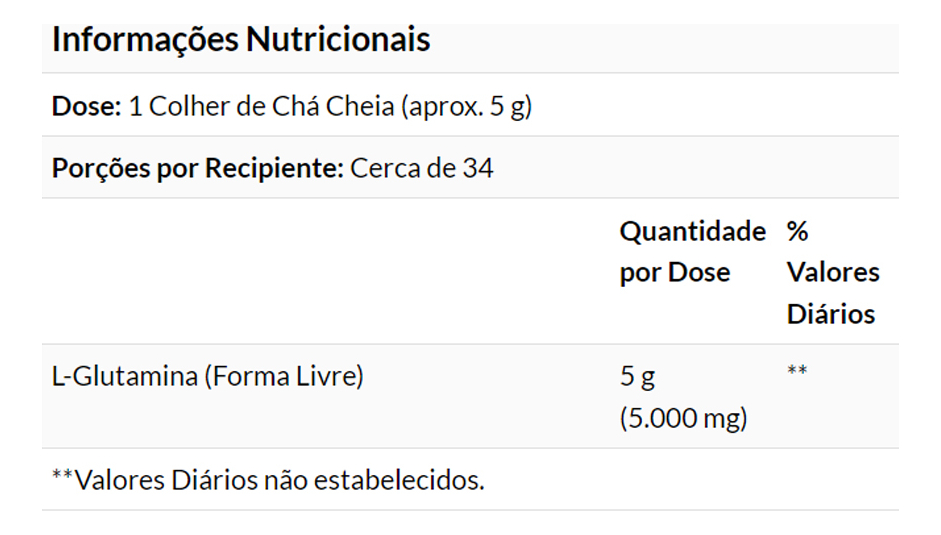Click the bold Dose: label
Screen dimensions: 941x535
(x=86, y=106)
